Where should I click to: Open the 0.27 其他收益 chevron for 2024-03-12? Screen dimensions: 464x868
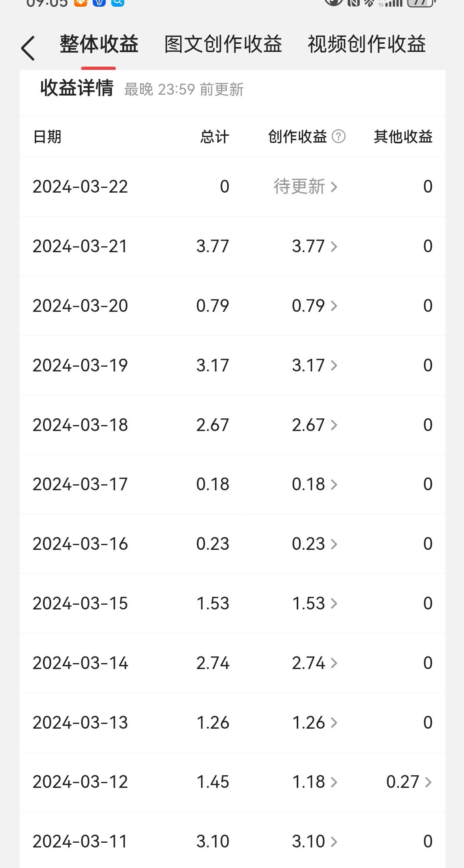tap(428, 782)
